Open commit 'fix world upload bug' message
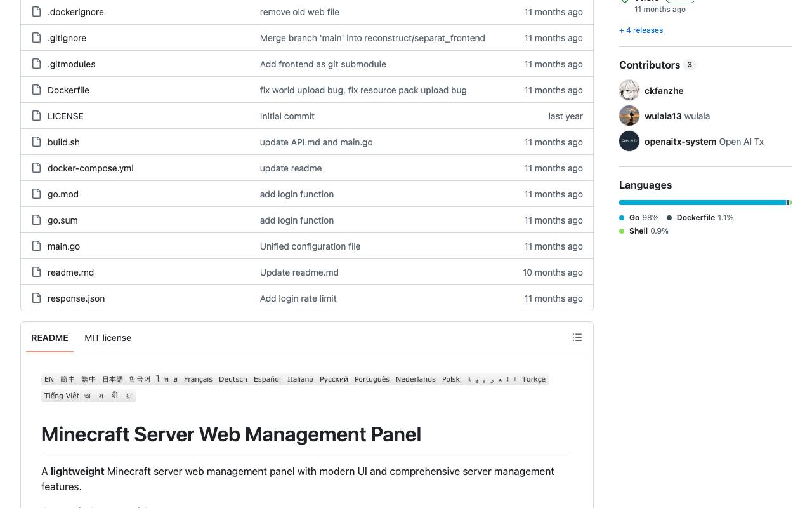The image size is (812, 508). coord(363,90)
